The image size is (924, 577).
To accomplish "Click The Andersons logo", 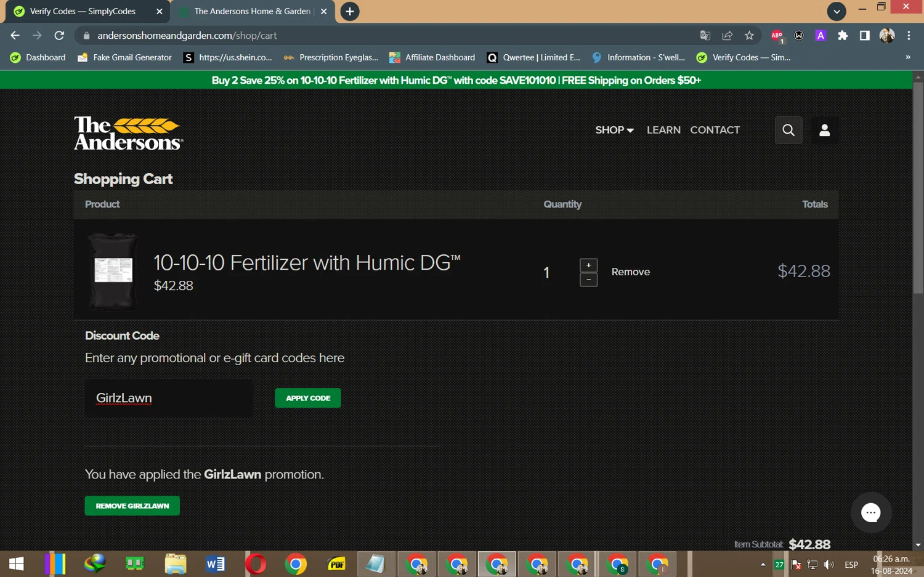I will coord(129,133).
